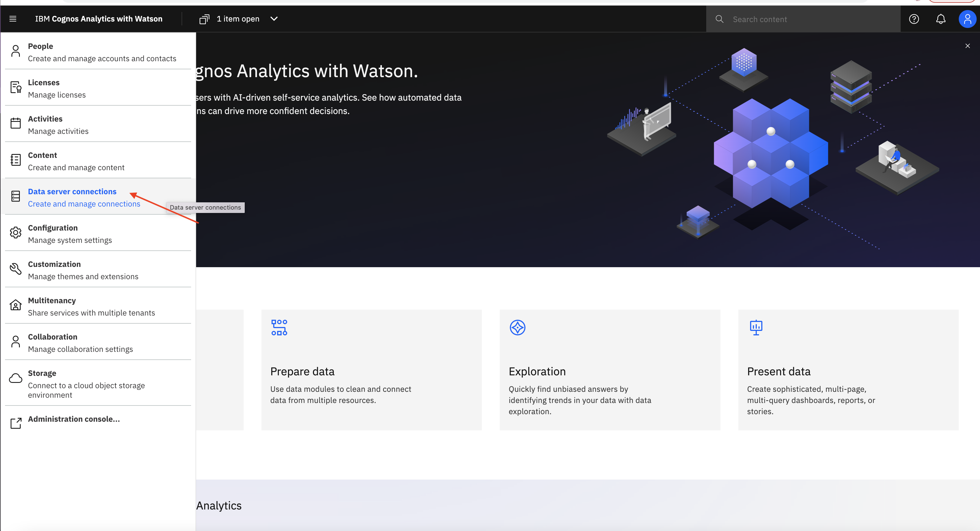Click the Data server connections icon
Viewport: 980px width, 531px height.
pos(16,196)
